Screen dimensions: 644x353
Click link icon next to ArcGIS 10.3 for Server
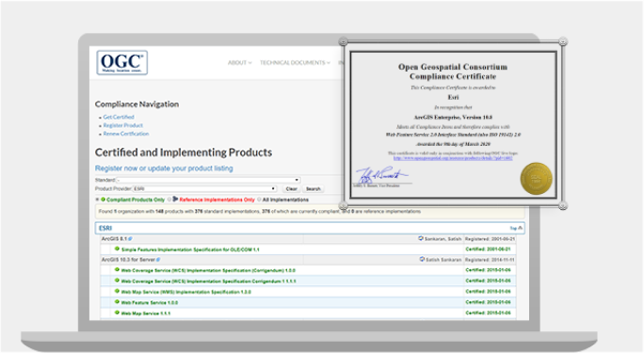[x=158, y=260]
